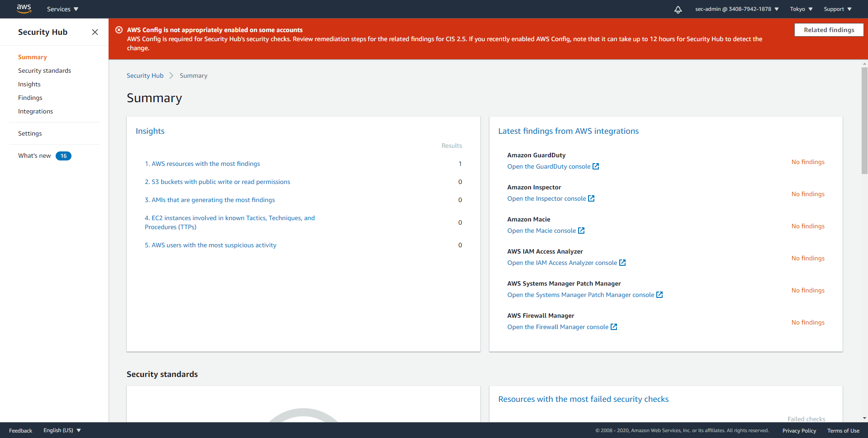Open Resources with the most failed security checks

pos(583,399)
